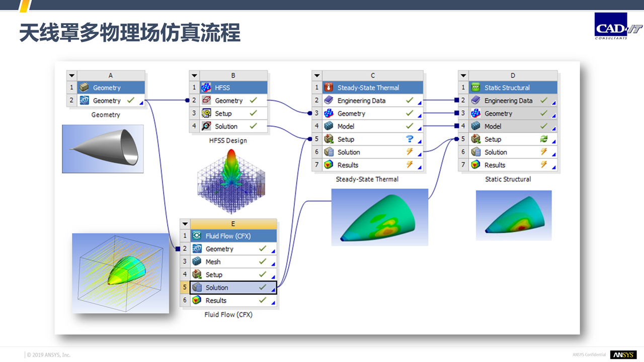Click the "ANSYS Confidential" footer text

(589, 355)
